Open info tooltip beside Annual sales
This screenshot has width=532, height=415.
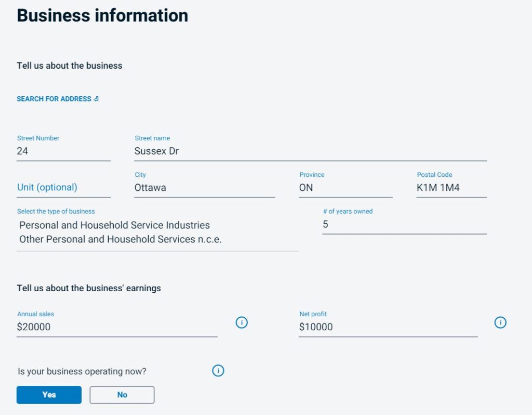242,322
